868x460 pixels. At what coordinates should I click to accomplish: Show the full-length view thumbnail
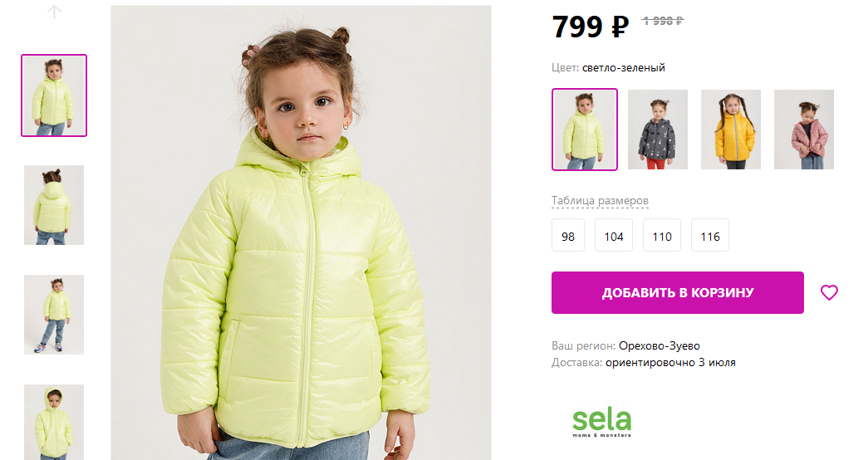(x=54, y=315)
